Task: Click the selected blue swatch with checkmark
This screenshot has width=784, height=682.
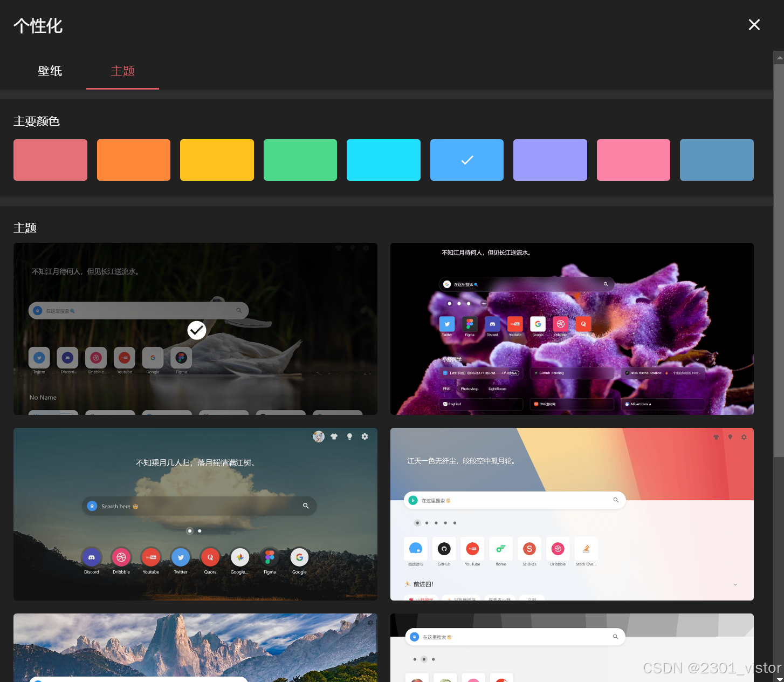Action: click(467, 160)
